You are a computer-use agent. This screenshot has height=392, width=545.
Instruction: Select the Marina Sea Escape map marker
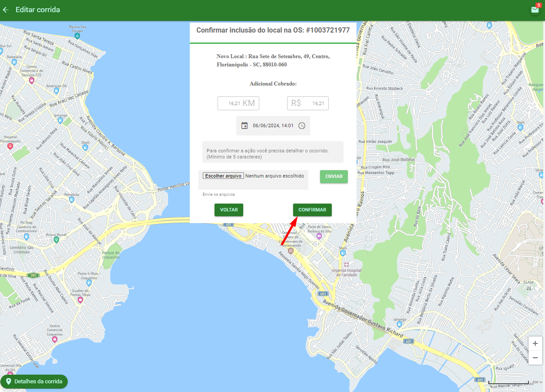(x=77, y=36)
